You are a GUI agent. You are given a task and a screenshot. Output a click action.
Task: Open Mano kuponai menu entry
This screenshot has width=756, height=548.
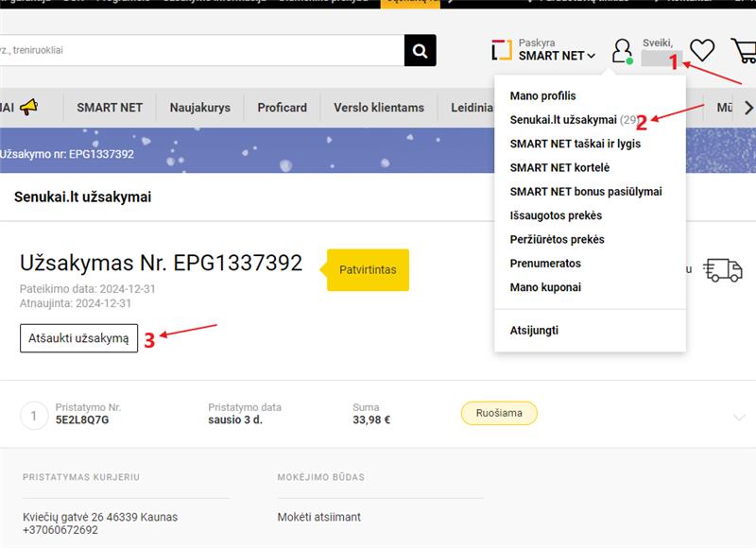tap(545, 287)
